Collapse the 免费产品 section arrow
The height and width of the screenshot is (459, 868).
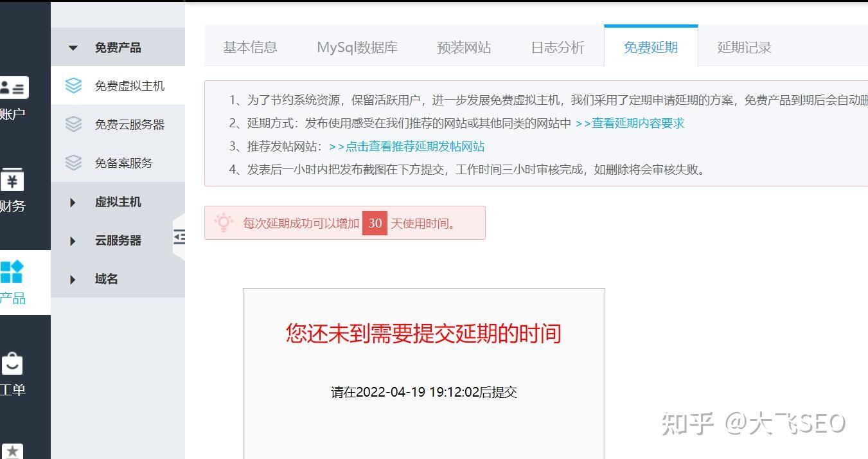pyautogui.click(x=73, y=48)
